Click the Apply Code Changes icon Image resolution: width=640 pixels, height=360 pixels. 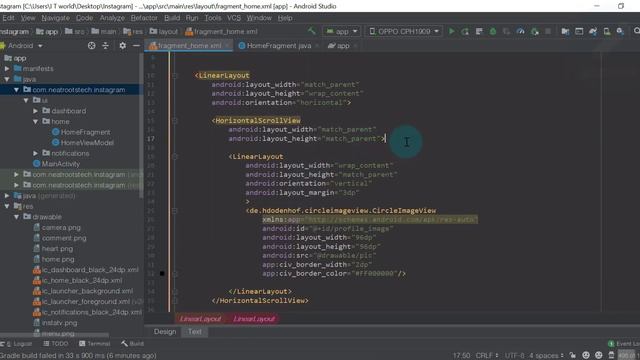(479, 31)
